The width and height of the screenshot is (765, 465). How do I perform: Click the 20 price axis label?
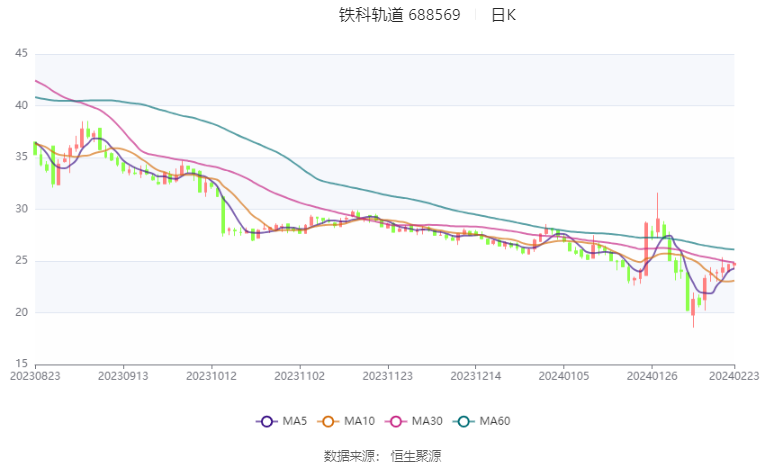[x=21, y=312]
